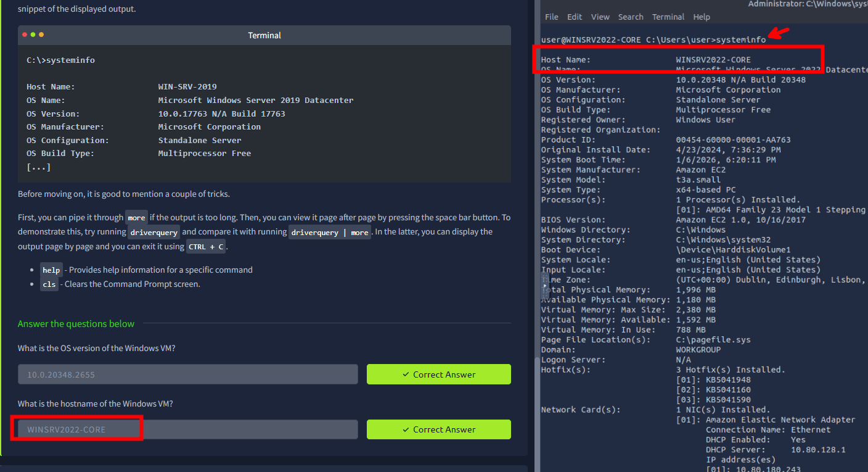Click the OS version Correct Answer button
The image size is (868, 472).
click(438, 375)
